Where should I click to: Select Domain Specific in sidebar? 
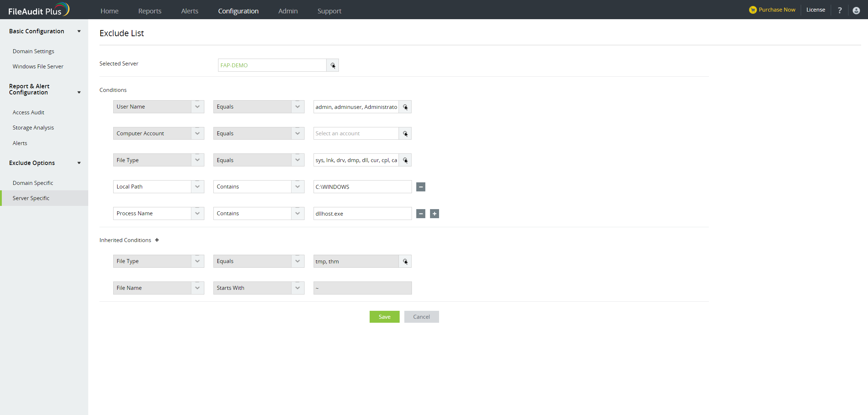(33, 183)
